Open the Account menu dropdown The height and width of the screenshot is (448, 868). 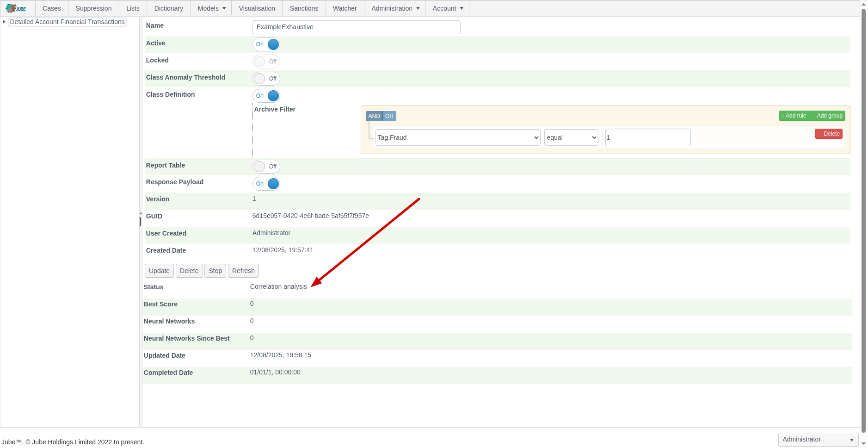(448, 8)
